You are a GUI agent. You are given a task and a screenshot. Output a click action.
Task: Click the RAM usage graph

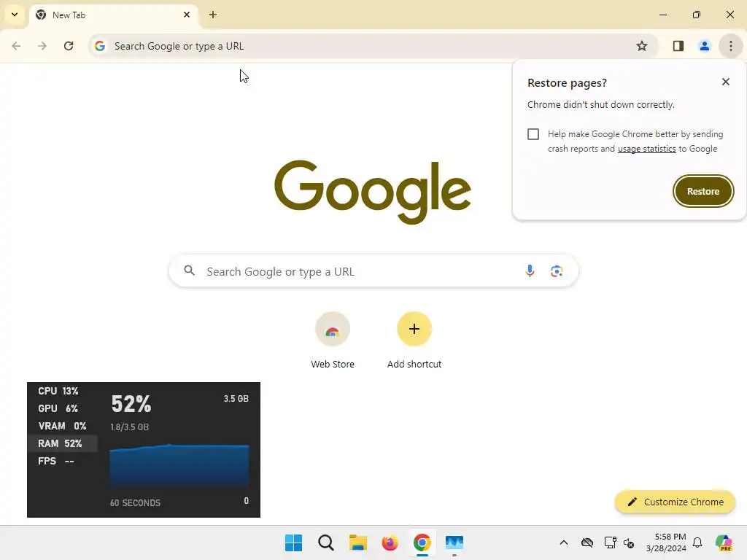pyautogui.click(x=179, y=467)
